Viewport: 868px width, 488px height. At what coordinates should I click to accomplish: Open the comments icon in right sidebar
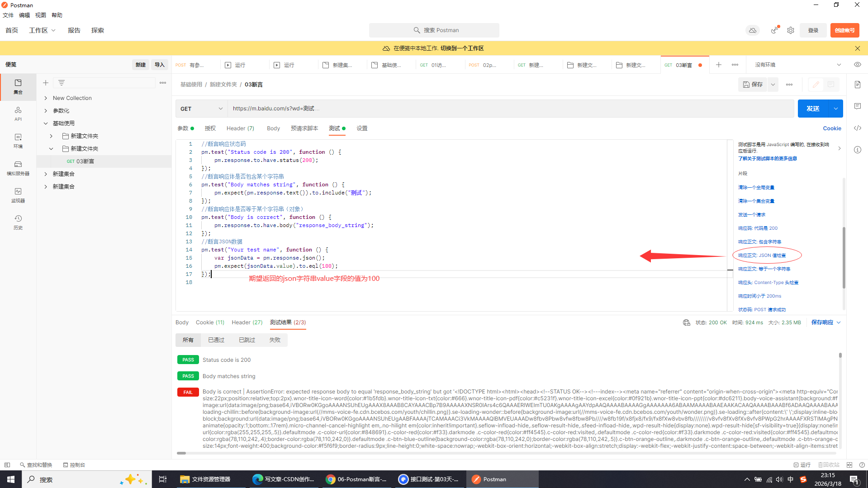(858, 106)
